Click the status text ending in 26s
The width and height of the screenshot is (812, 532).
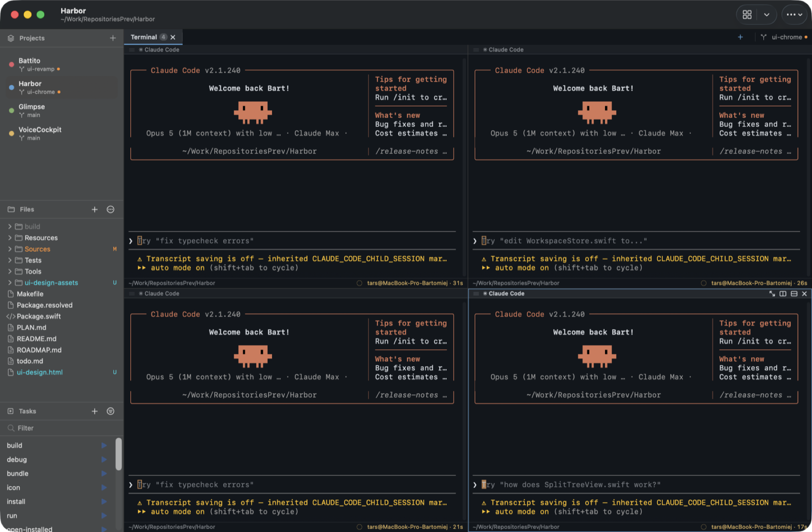coord(759,283)
